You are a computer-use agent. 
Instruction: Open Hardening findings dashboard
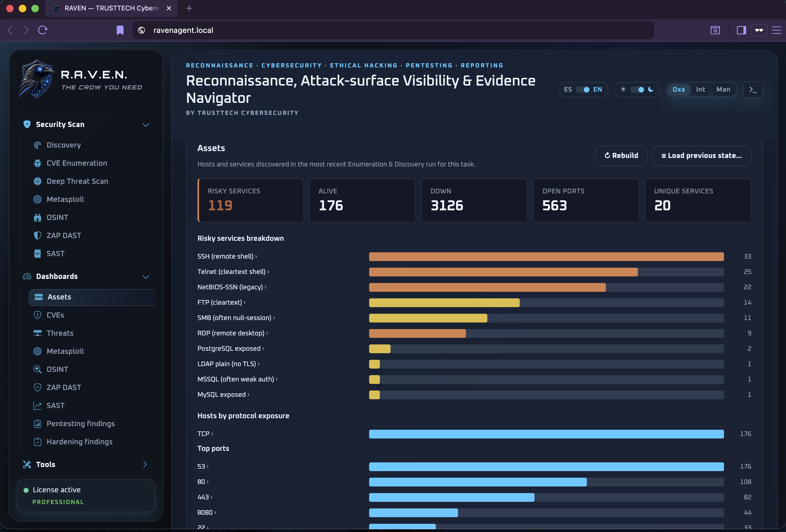point(92,442)
